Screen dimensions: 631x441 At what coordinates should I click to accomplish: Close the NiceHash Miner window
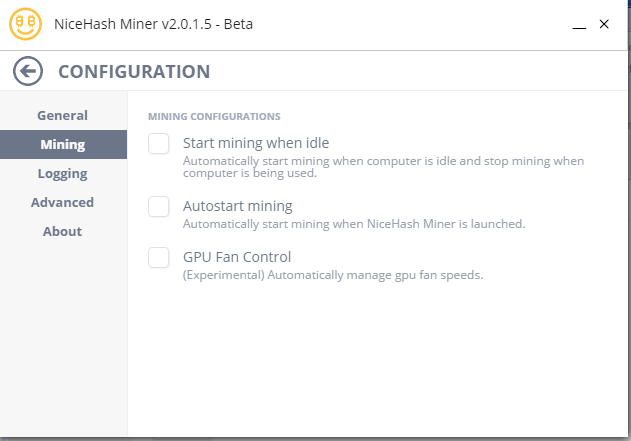coord(603,24)
